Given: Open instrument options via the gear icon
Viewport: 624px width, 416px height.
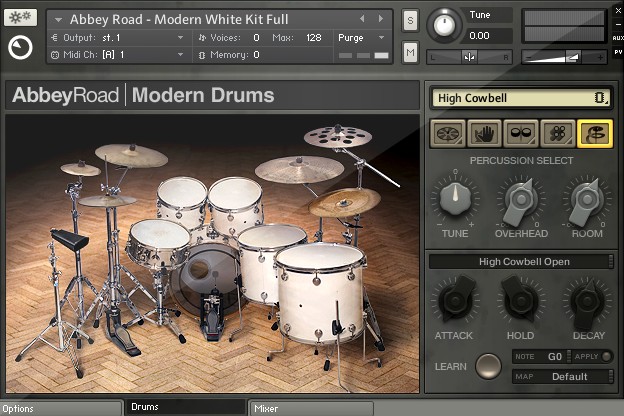Looking at the screenshot, I should (x=20, y=17).
